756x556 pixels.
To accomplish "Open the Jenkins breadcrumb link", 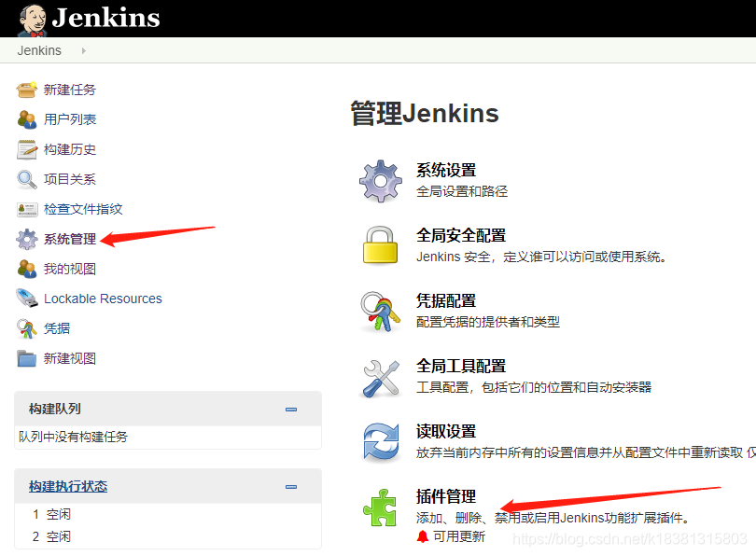I will click(39, 50).
